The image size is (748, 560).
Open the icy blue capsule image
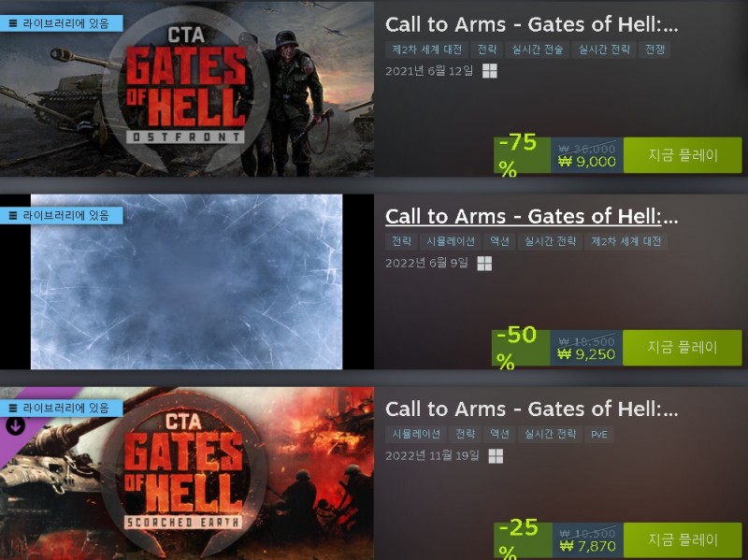pyautogui.click(x=187, y=281)
